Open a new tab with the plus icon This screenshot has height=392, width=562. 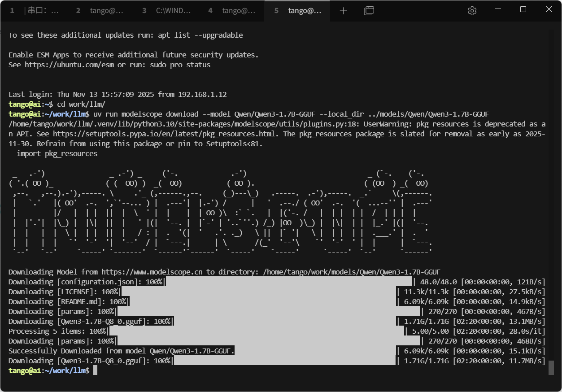click(343, 11)
